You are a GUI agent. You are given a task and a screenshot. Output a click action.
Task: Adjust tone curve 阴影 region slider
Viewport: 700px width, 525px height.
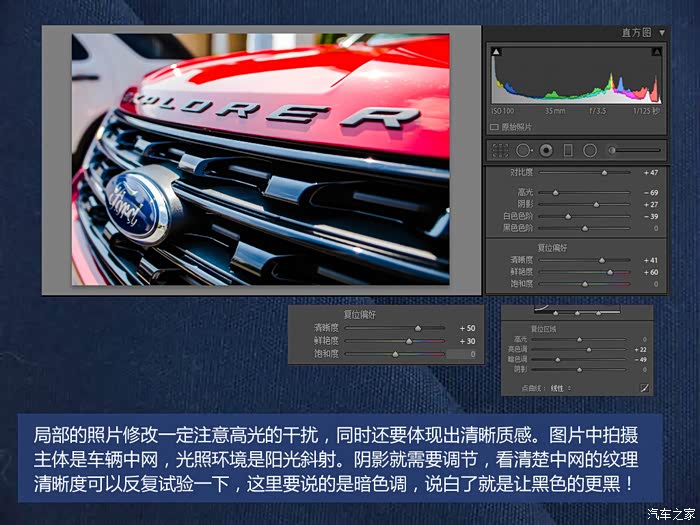pyautogui.click(x=579, y=370)
